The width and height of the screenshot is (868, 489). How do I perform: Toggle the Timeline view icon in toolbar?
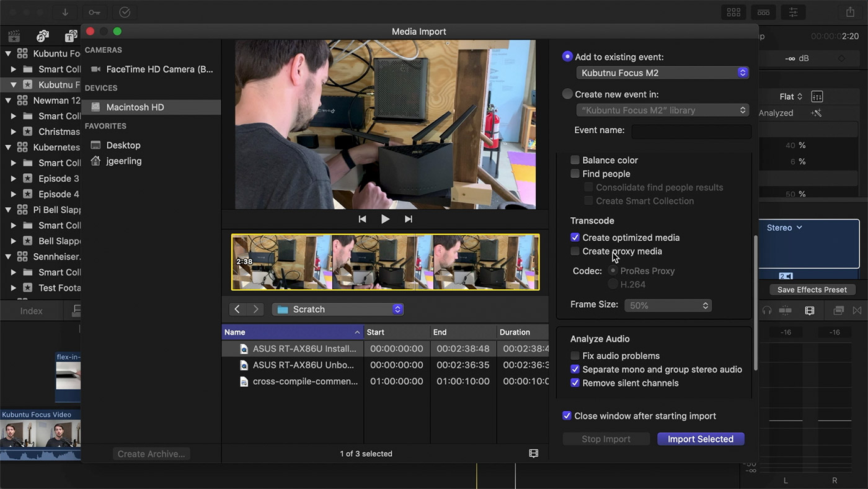pos(763,12)
